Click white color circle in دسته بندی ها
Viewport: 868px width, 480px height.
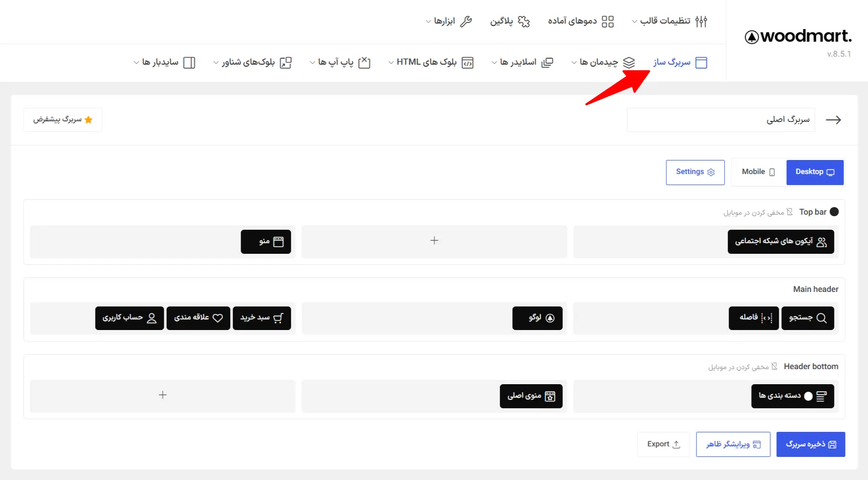[808, 396]
